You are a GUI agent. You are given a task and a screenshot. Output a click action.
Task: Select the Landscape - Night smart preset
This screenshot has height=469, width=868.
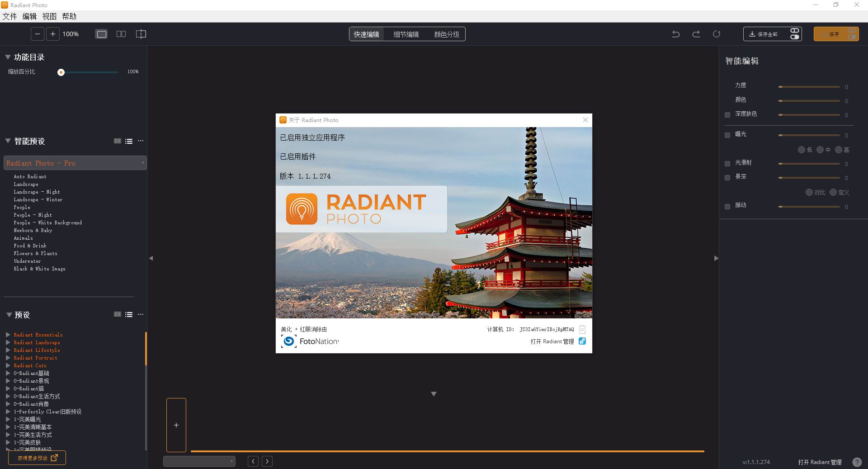[x=37, y=192]
